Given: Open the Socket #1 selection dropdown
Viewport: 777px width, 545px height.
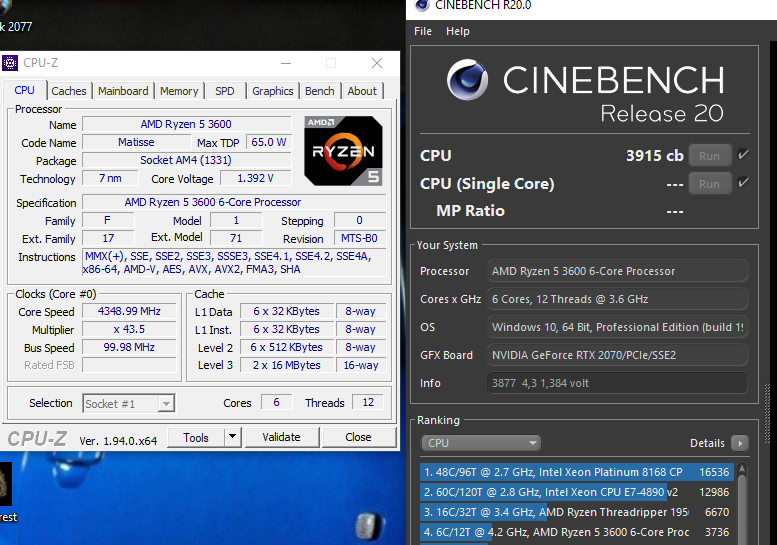Looking at the screenshot, I should [x=128, y=404].
